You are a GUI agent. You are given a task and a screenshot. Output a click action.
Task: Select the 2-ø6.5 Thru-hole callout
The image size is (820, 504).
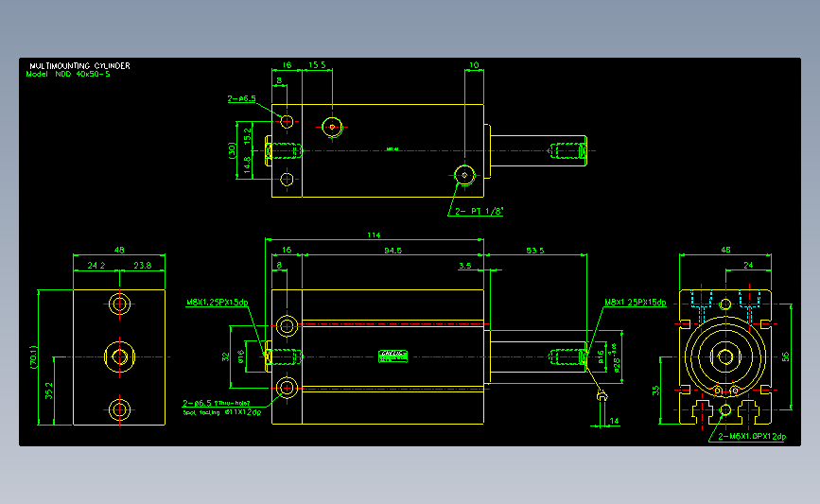point(216,403)
